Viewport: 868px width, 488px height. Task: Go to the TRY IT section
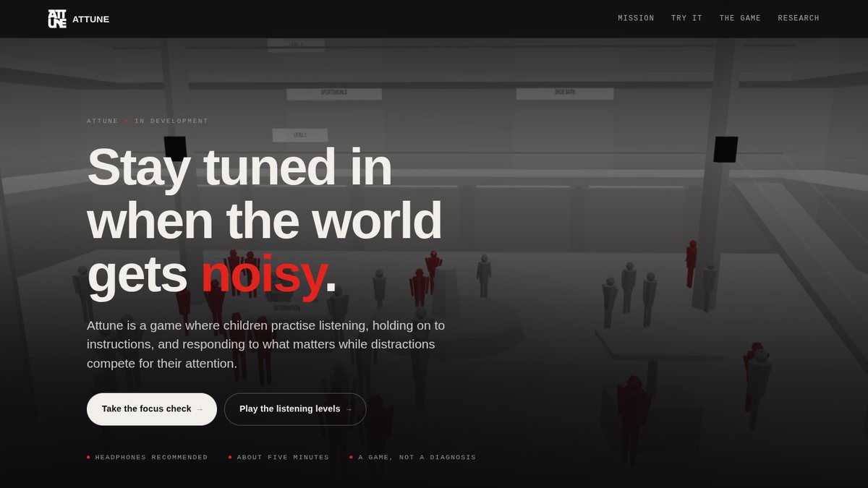click(x=686, y=18)
